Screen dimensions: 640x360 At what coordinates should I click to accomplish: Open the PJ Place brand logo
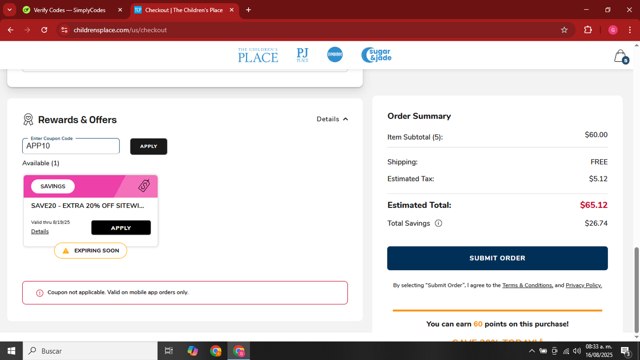(x=302, y=55)
